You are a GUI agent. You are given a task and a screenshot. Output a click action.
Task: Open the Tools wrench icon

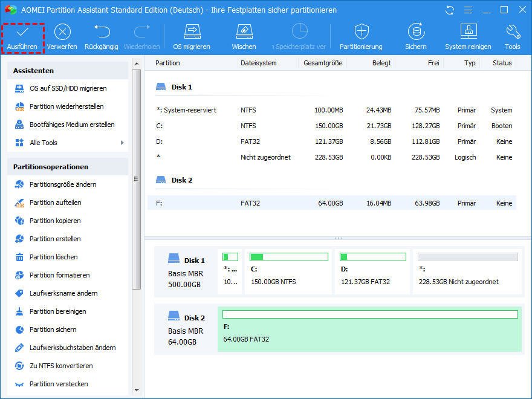click(x=513, y=32)
